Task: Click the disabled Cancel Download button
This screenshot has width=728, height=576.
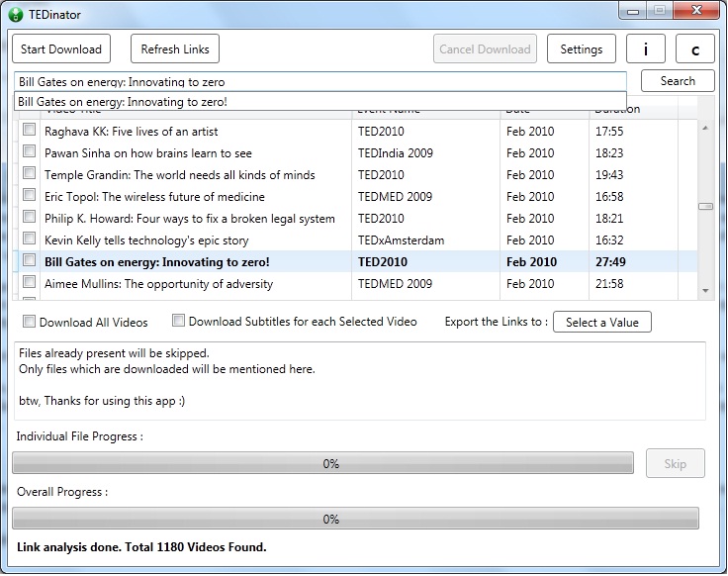Action: click(485, 48)
